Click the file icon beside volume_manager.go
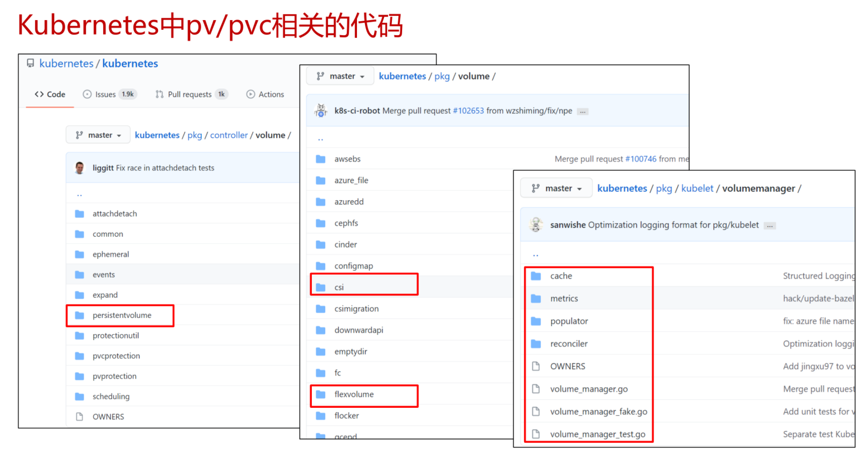The image size is (868, 450). (x=536, y=389)
